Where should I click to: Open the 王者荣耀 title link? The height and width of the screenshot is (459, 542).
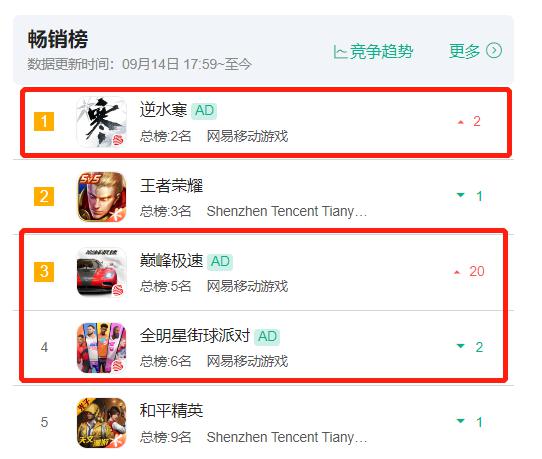point(171,186)
